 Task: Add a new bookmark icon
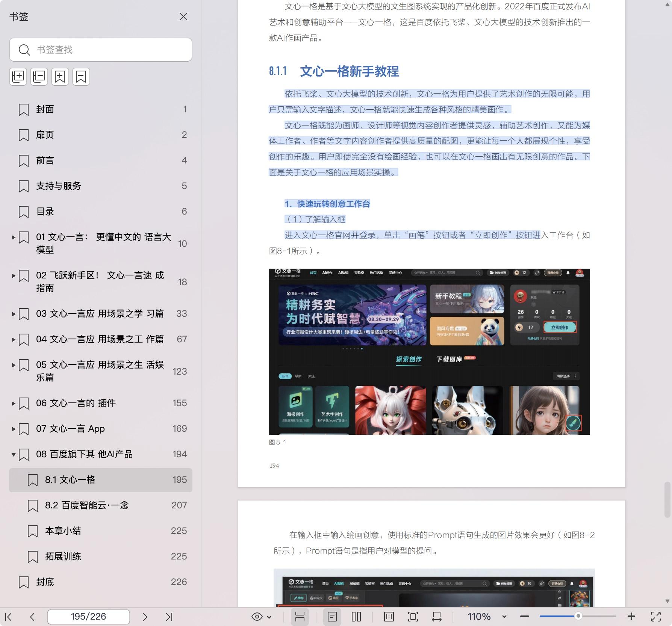[x=60, y=77]
